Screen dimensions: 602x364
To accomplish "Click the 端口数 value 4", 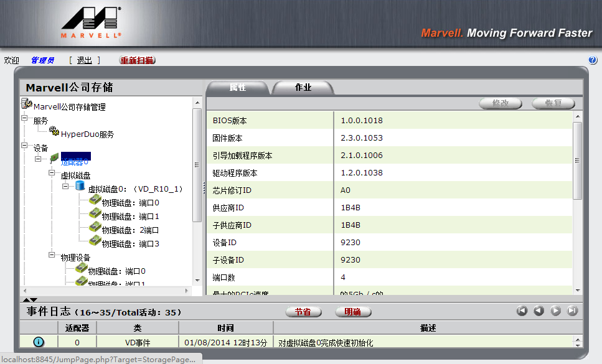I will [343, 278].
